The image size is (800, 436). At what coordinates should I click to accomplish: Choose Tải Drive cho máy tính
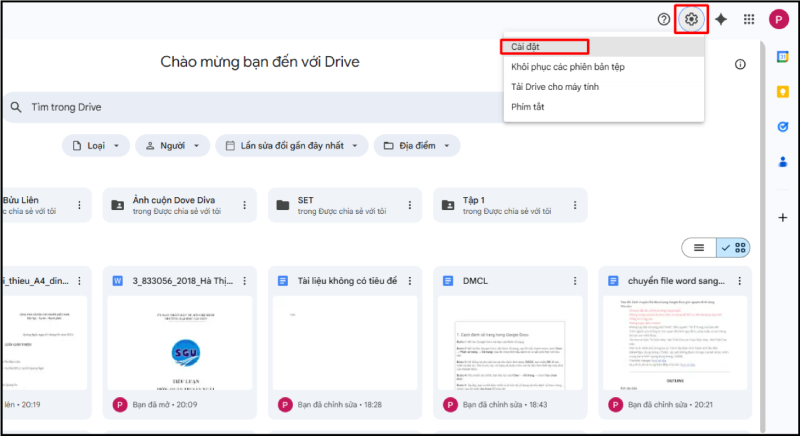click(x=604, y=87)
